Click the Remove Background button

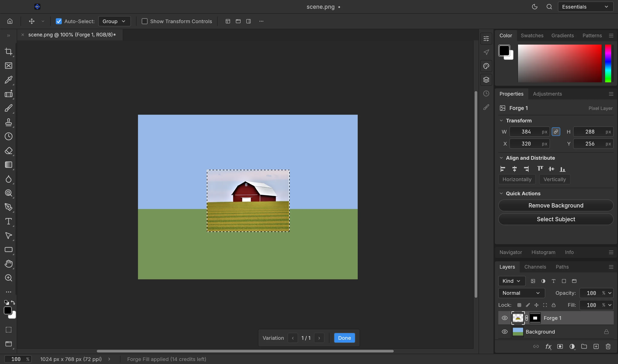[x=556, y=205]
